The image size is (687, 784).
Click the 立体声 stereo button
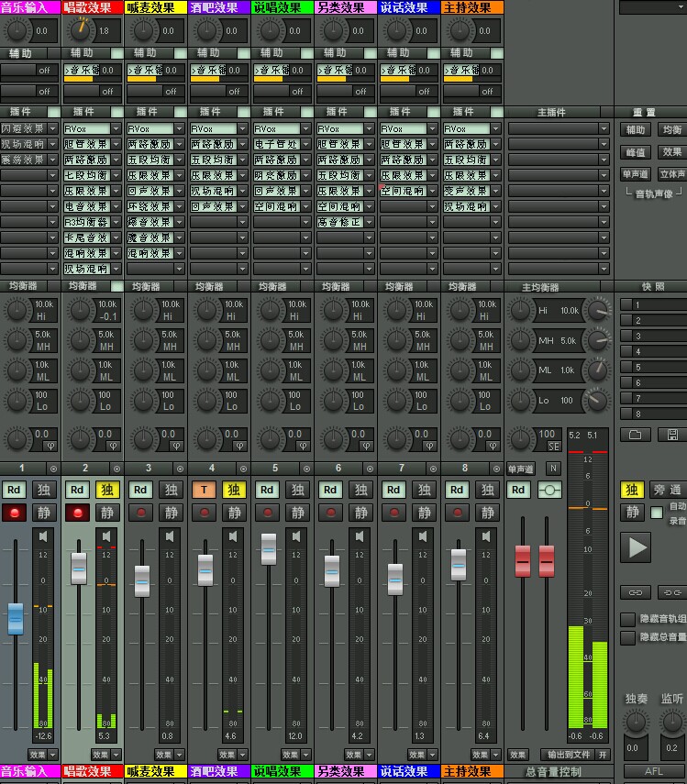tap(672, 174)
